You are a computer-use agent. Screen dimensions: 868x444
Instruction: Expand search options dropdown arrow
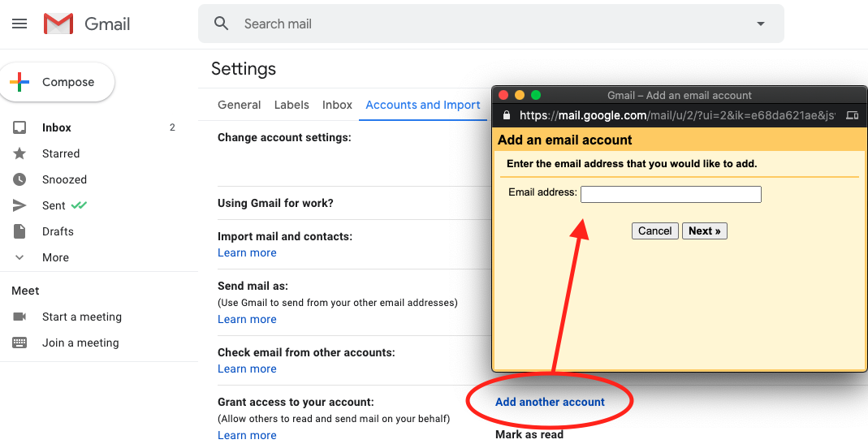coord(761,24)
